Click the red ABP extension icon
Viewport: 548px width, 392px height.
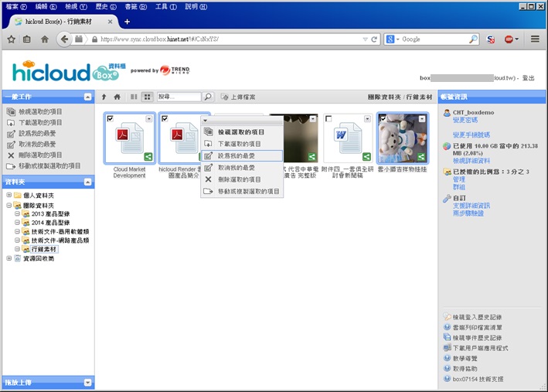pyautogui.click(x=509, y=39)
